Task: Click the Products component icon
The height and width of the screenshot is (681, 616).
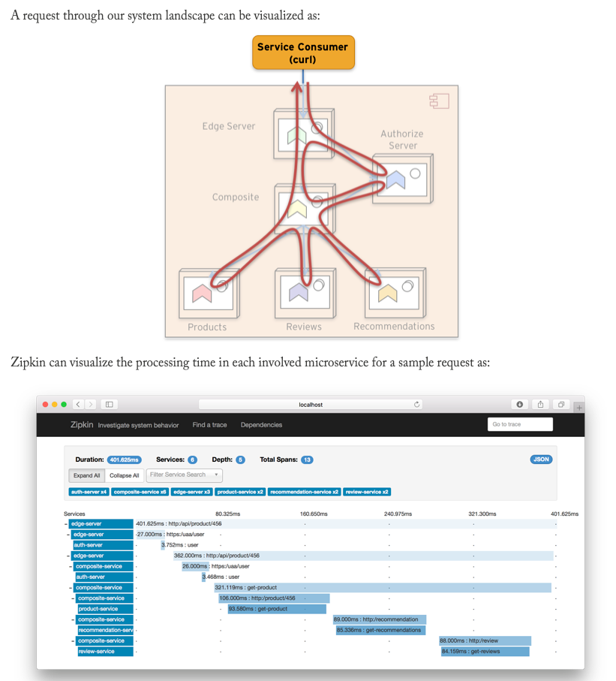Action: point(209,293)
